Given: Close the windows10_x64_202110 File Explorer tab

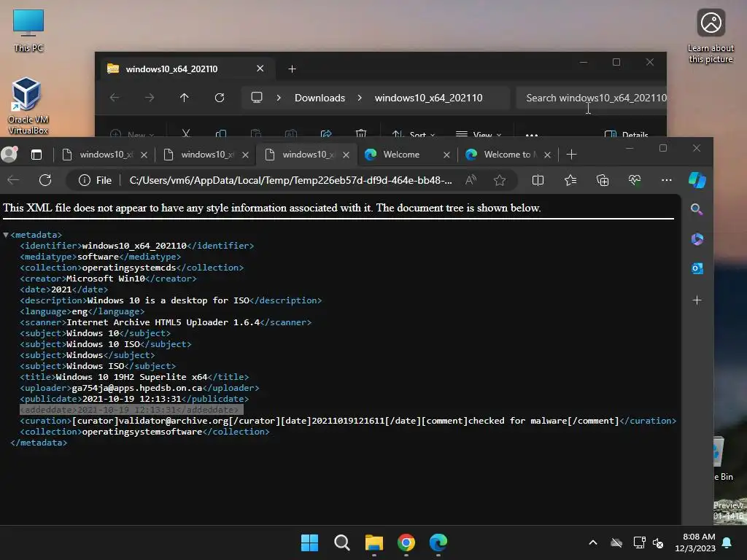Looking at the screenshot, I should pyautogui.click(x=260, y=69).
